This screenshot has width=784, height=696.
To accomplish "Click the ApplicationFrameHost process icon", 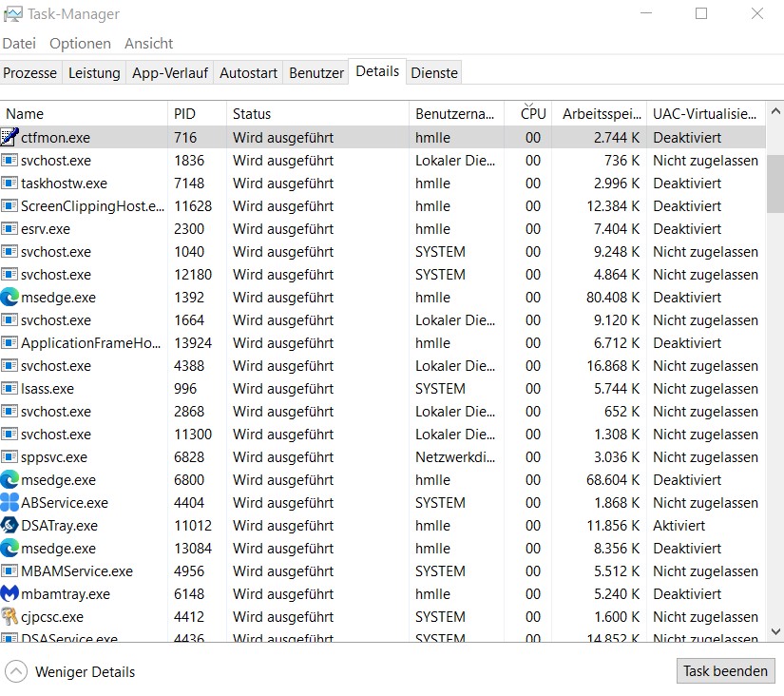I will [x=10, y=342].
